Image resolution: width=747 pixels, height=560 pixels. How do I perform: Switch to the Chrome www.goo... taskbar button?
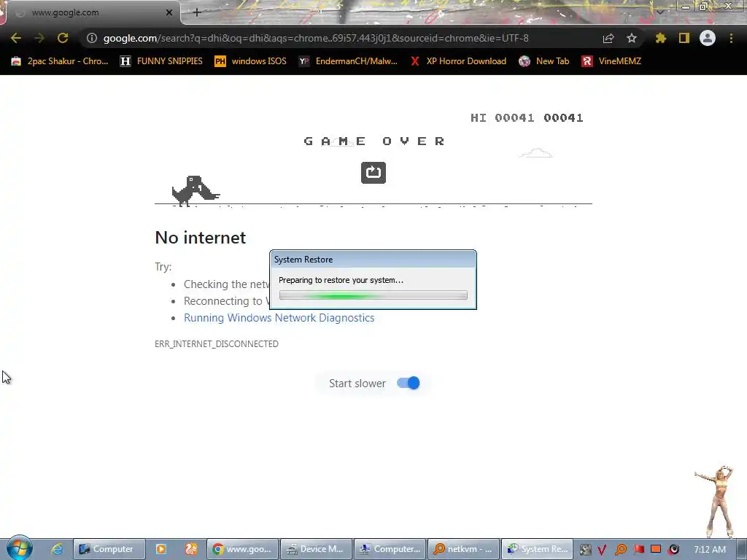point(242,549)
